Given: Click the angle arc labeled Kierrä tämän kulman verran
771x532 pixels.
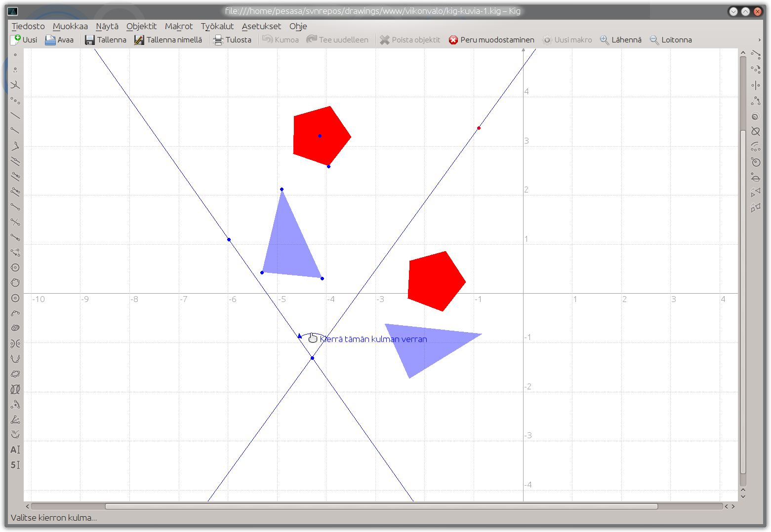Looking at the screenshot, I should tap(313, 335).
